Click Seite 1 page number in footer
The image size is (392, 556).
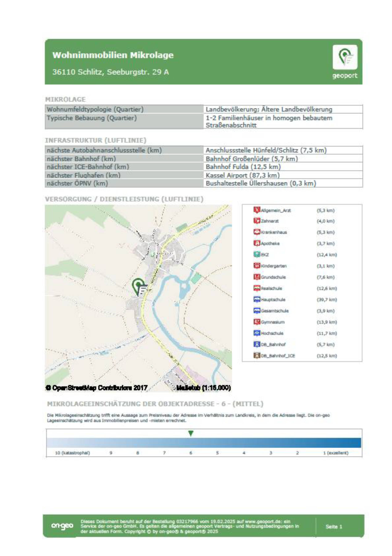coord(334,526)
